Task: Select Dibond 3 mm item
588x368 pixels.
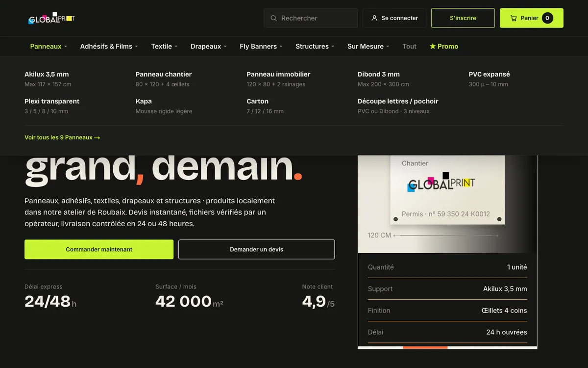Action: coord(383,79)
